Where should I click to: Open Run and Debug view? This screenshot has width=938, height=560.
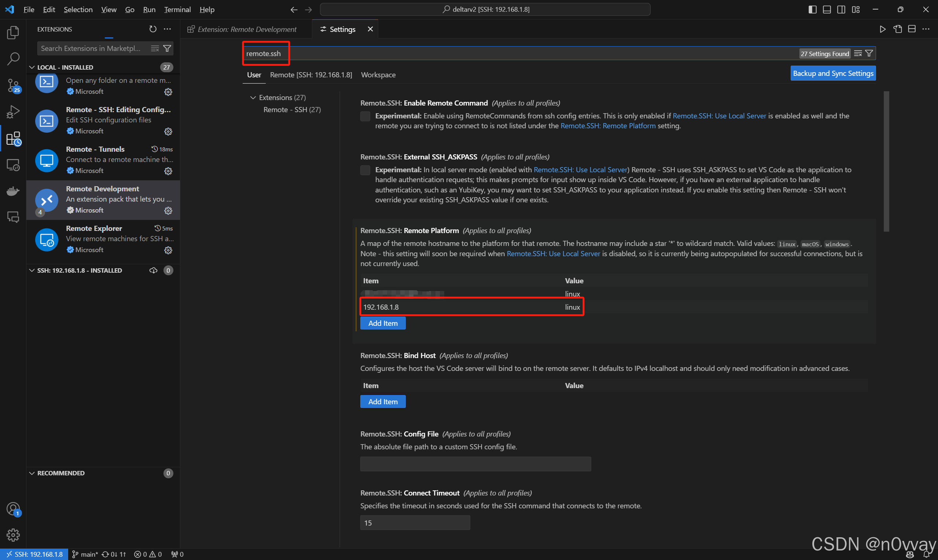[13, 112]
